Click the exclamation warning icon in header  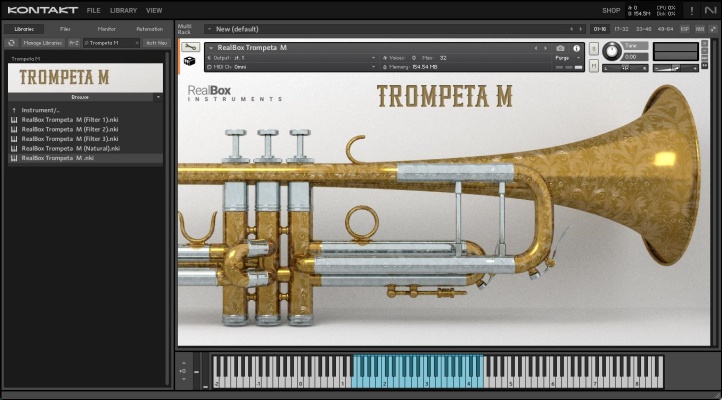click(x=691, y=10)
